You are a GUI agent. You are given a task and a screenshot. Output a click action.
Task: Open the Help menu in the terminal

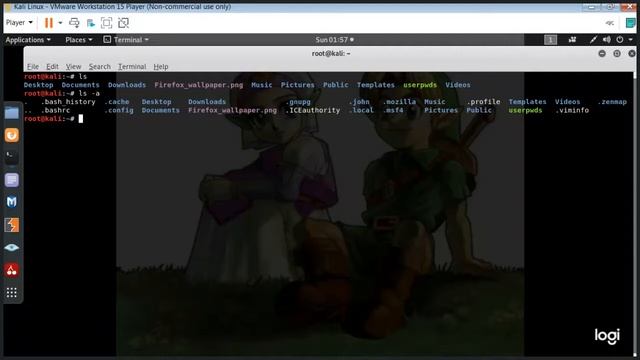[161, 67]
